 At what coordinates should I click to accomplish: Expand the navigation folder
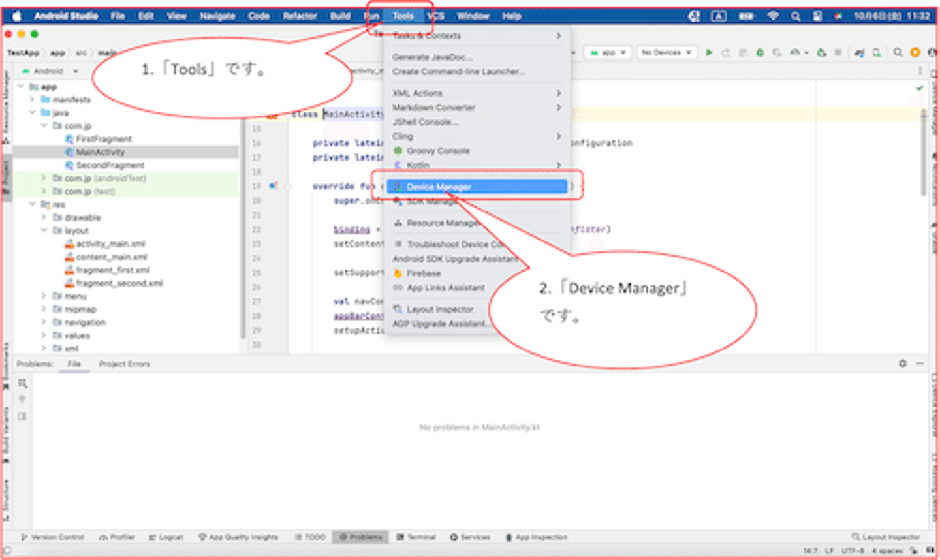[44, 322]
